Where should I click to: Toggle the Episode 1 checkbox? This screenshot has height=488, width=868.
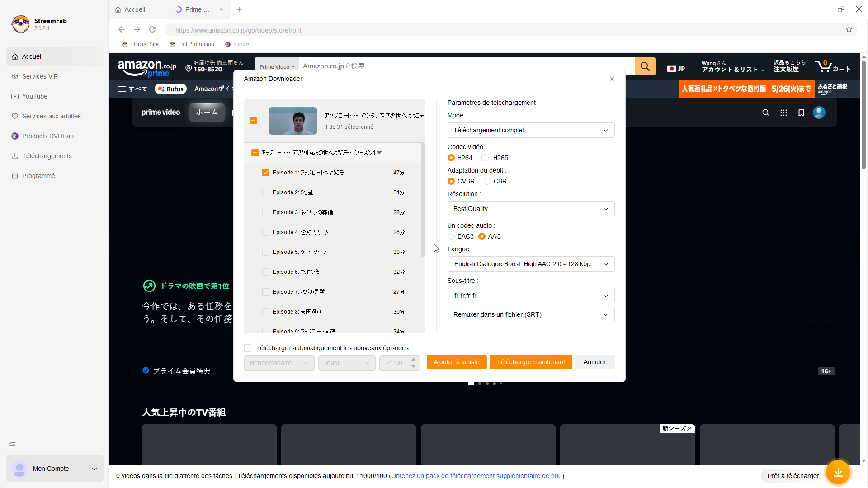tap(266, 173)
